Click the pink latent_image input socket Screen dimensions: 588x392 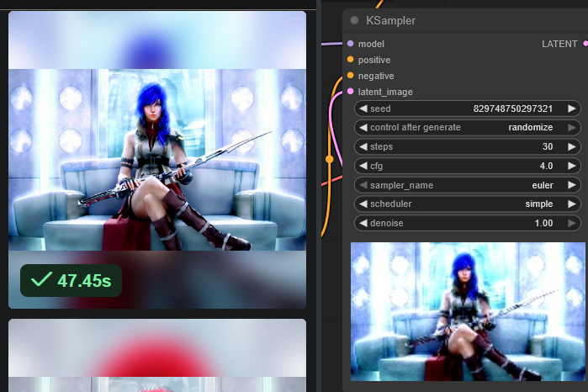point(350,91)
